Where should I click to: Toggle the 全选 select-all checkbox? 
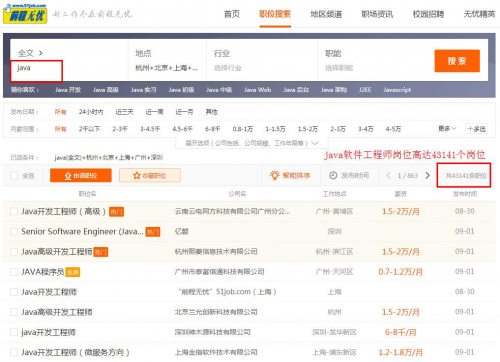(x=14, y=175)
